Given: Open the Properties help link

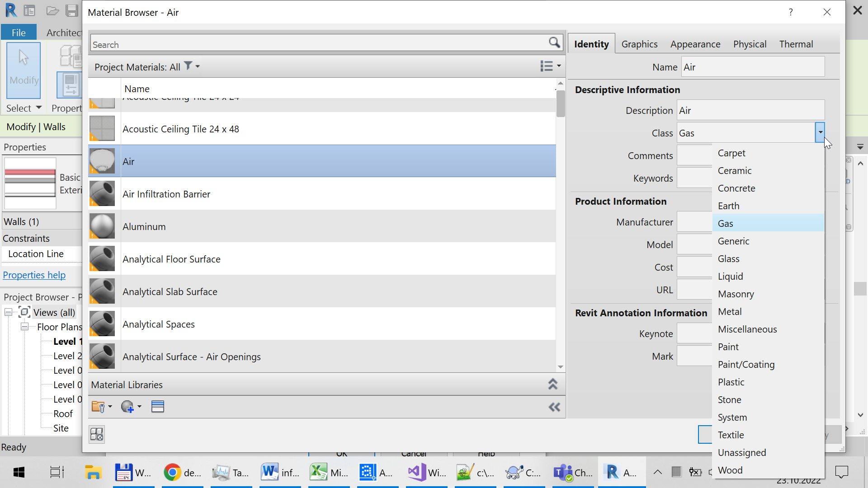Looking at the screenshot, I should pos(34,275).
